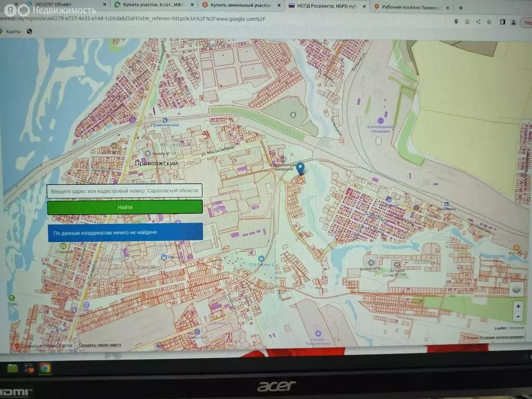Open the Карты bookmark
The width and height of the screenshot is (532, 399).
[14, 31]
